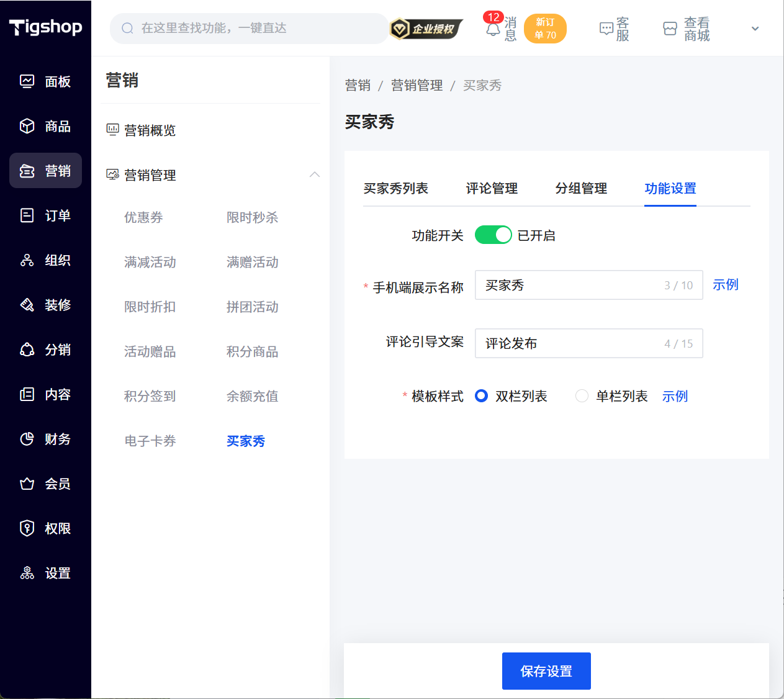
Task: Collapse the 营销管理 menu section
Action: [315, 174]
